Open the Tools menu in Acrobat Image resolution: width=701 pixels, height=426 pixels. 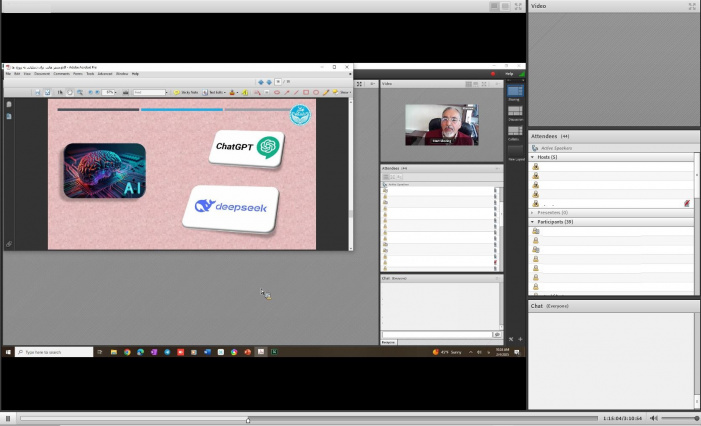pos(90,74)
